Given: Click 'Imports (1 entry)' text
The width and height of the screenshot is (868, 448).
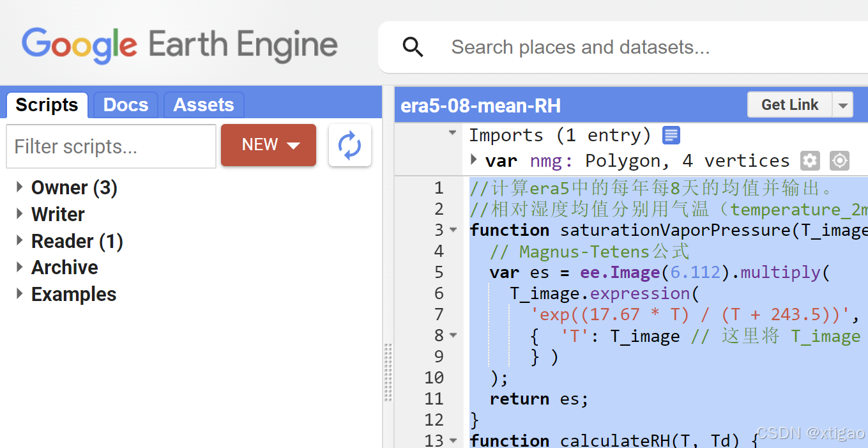Looking at the screenshot, I should point(560,135).
